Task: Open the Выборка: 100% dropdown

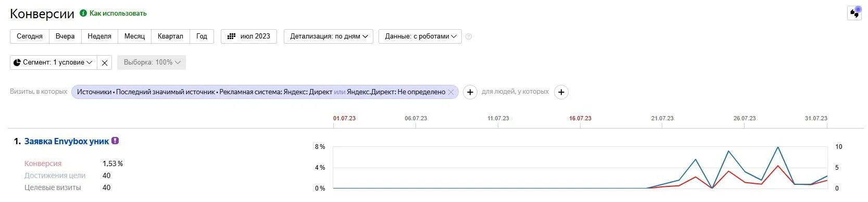Action: coord(152,62)
